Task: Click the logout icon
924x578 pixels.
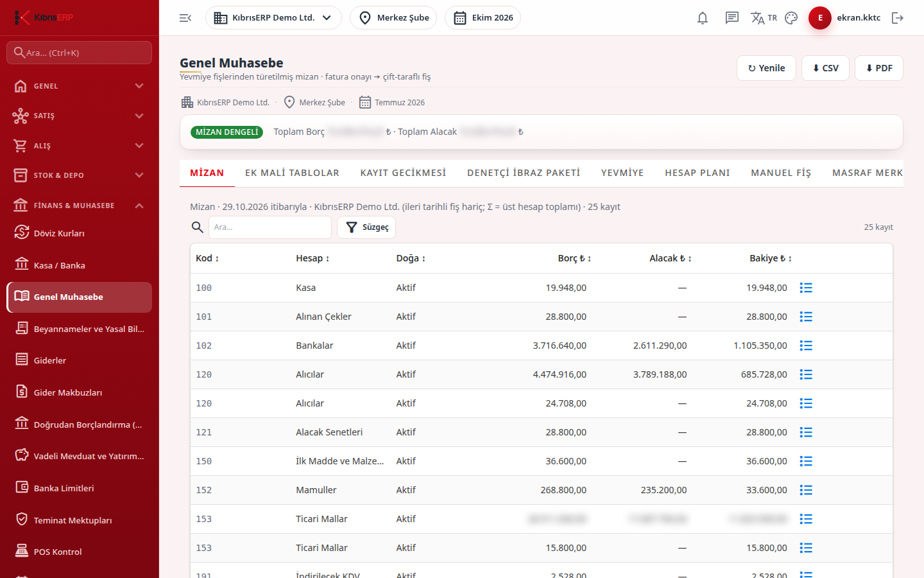Action: click(x=898, y=18)
